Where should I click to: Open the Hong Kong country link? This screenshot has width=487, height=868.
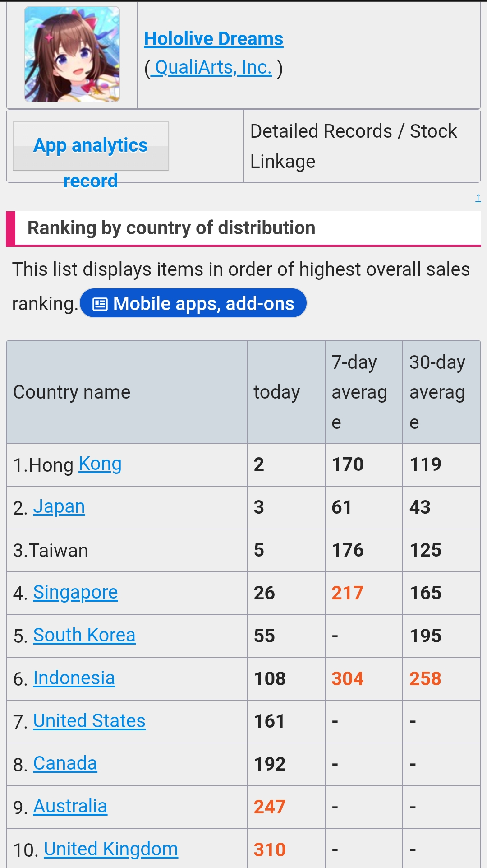(100, 464)
